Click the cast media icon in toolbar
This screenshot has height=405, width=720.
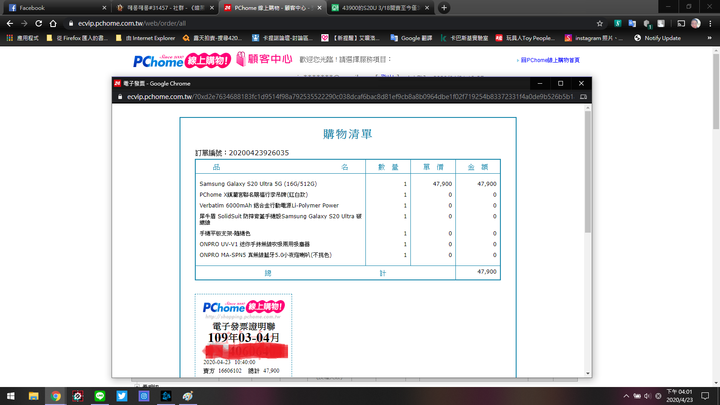tap(681, 23)
